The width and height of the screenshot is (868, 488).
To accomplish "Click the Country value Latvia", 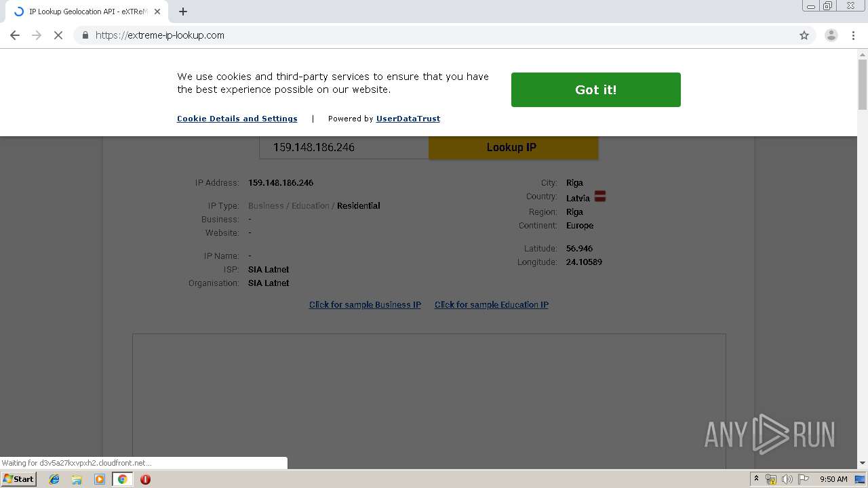I will pos(578,199).
